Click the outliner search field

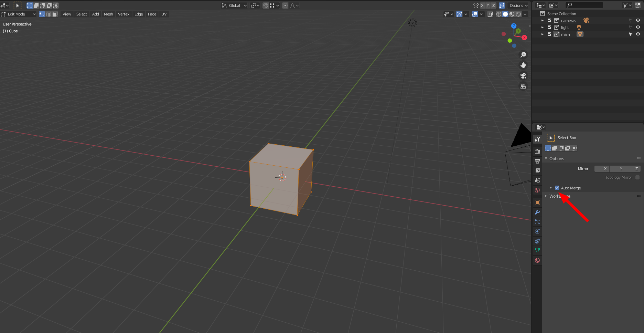584,5
